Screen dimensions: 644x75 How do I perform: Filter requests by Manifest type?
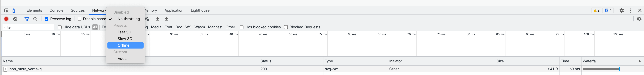point(215,27)
